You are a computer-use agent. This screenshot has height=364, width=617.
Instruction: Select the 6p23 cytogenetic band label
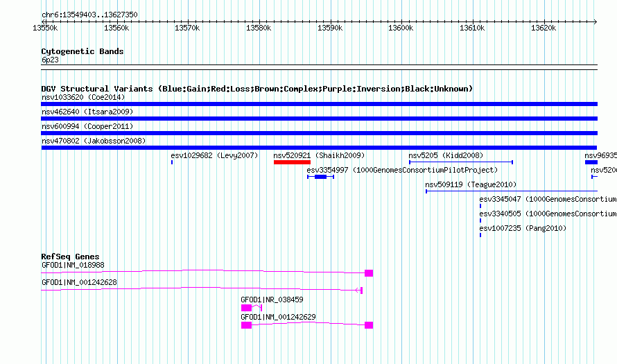pos(50,60)
